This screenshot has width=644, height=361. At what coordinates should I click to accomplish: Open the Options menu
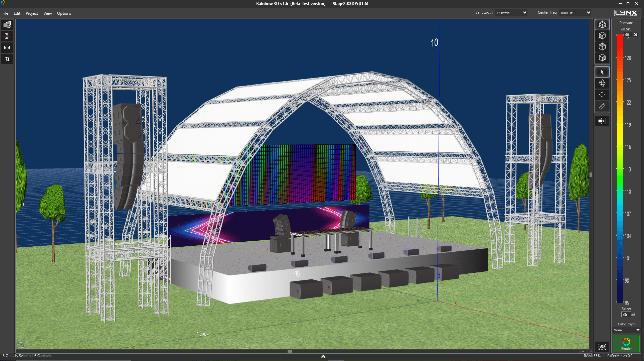point(64,13)
